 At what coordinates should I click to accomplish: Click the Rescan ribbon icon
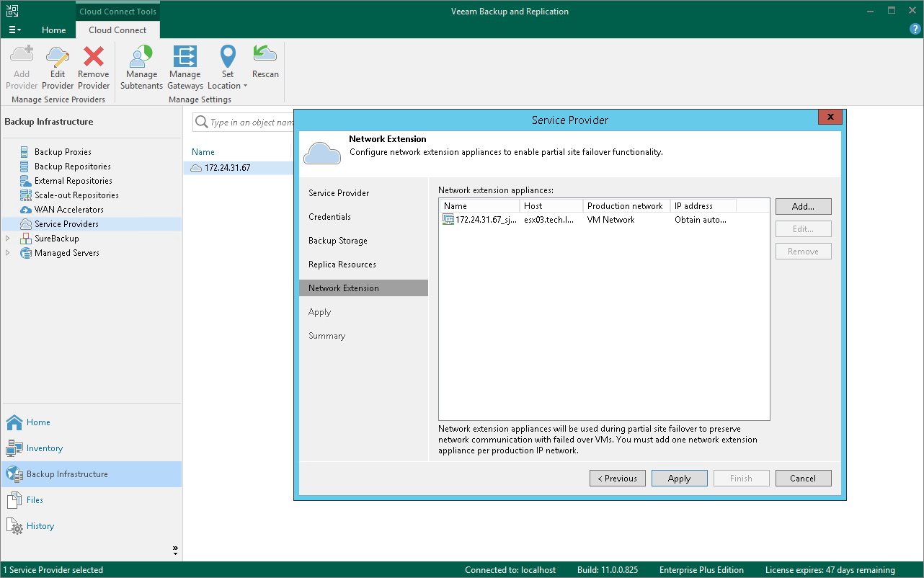tap(265, 61)
